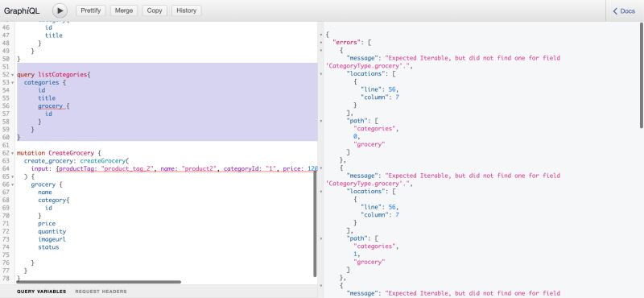Open the Docs explorer panel
The width and height of the screenshot is (644, 298).
(624, 11)
